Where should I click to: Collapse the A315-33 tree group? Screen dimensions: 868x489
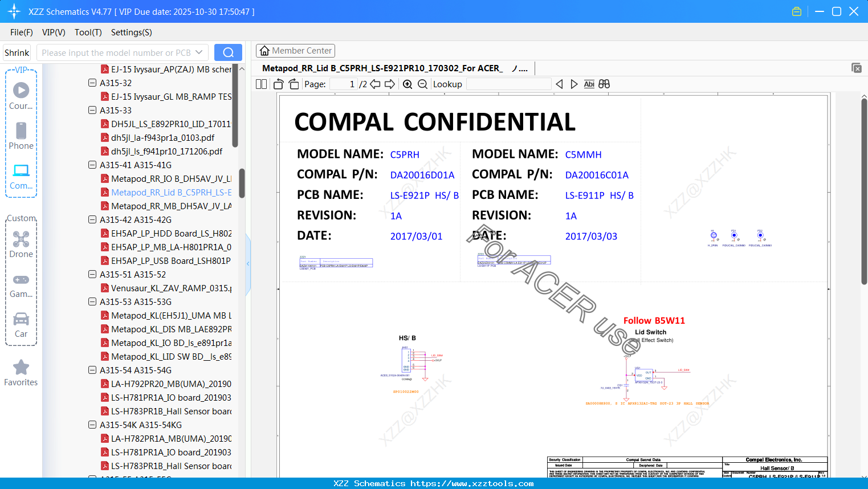pos(92,111)
